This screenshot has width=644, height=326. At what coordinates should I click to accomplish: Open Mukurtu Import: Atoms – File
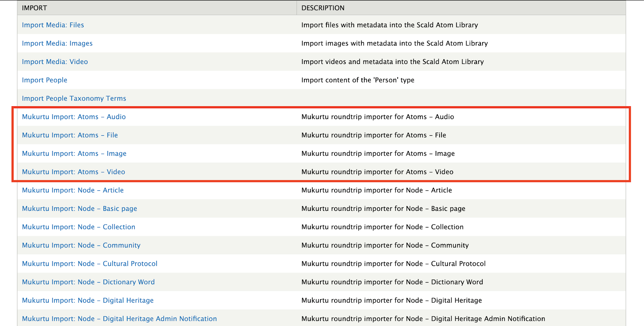coord(70,135)
